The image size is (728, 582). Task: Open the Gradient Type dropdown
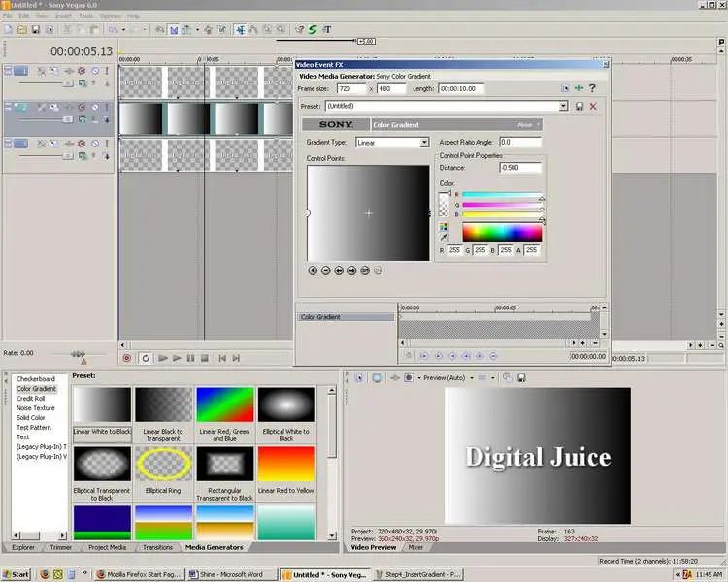(424, 143)
